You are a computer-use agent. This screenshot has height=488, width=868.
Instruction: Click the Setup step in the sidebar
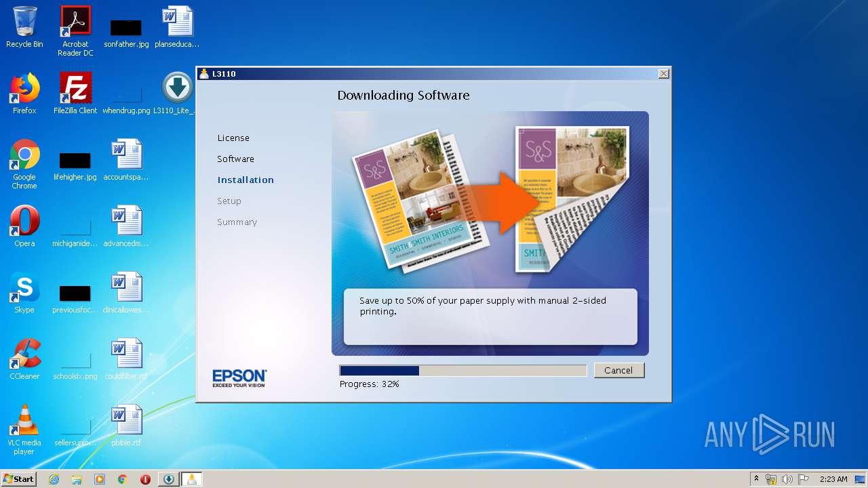coord(229,201)
